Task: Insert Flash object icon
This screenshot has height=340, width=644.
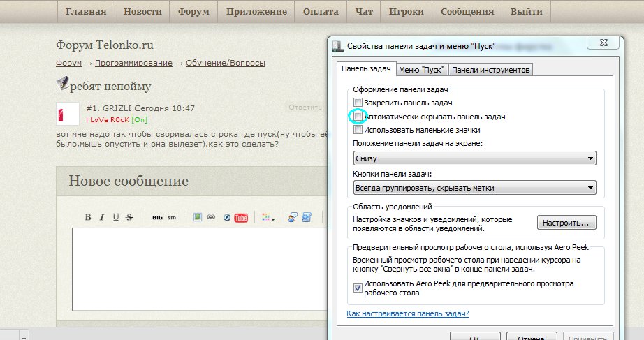Action: [x=227, y=218]
